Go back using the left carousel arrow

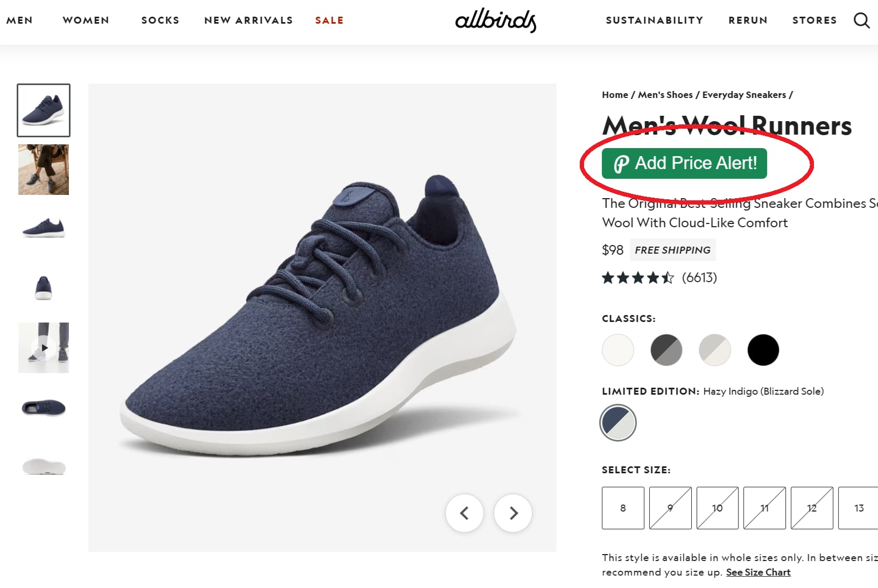465,513
